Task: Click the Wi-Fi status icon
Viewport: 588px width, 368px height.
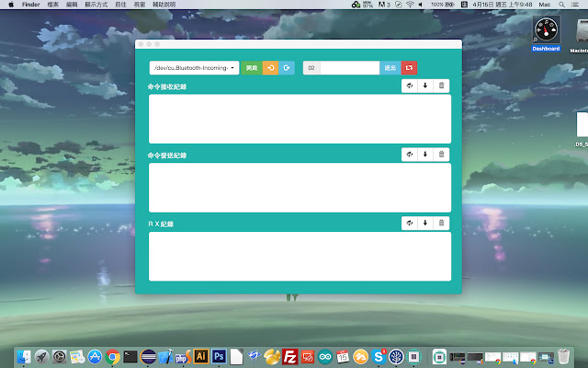Action: [x=410, y=5]
